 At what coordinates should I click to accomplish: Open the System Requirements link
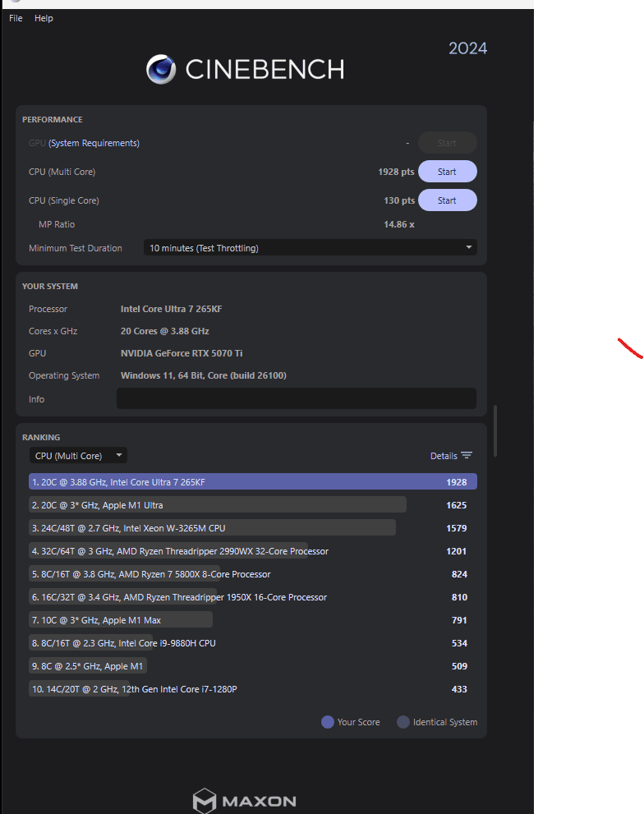point(94,143)
